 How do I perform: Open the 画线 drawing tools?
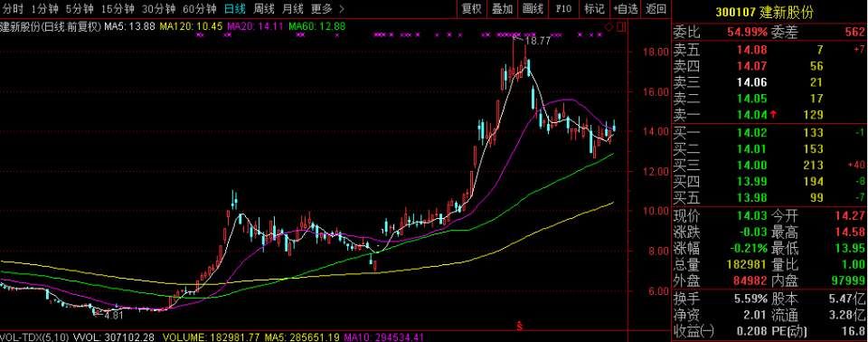533,9
